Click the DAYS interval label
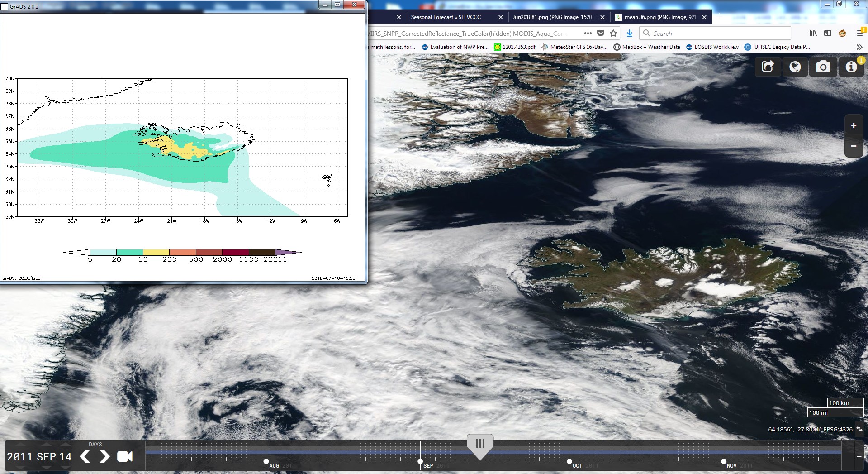 (95, 445)
